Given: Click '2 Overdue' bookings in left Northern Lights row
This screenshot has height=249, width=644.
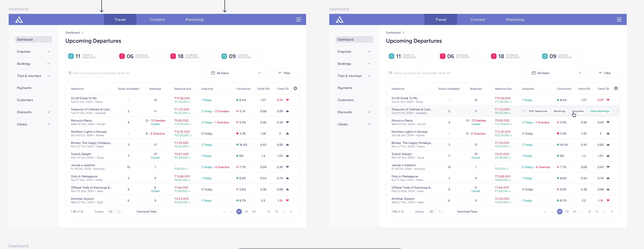Looking at the screenshot, I should point(157,134).
